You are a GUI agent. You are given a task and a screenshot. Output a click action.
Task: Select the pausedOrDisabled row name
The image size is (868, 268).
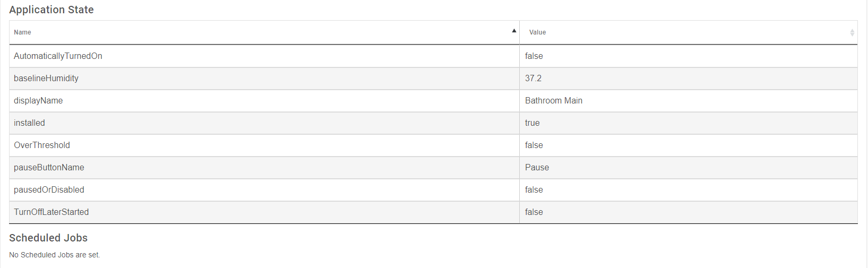tap(49, 190)
